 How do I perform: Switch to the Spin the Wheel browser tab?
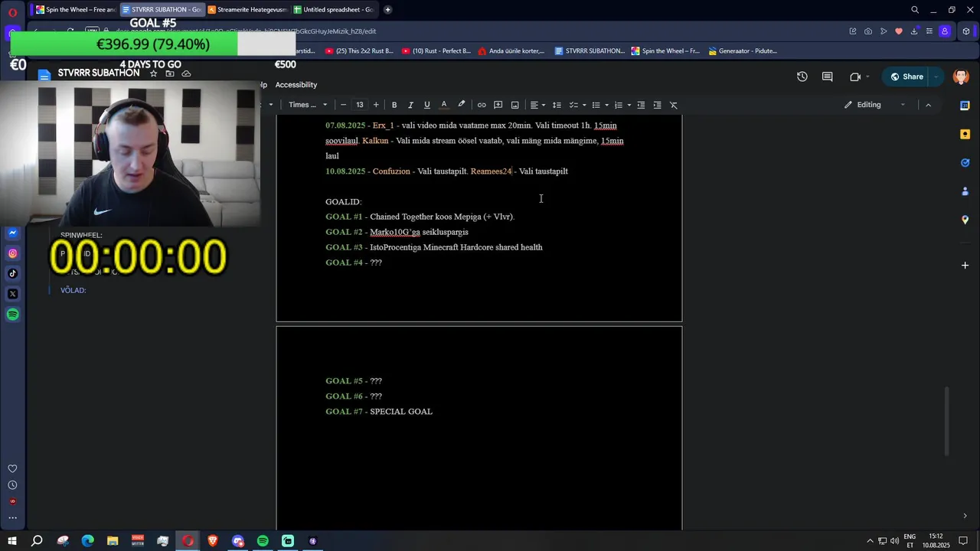tap(76, 10)
